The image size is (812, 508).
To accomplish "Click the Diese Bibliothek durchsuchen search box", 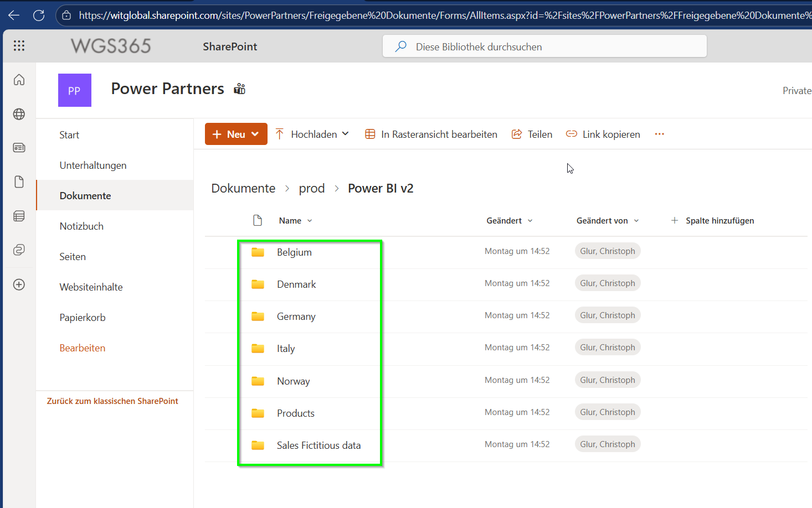I will click(544, 46).
